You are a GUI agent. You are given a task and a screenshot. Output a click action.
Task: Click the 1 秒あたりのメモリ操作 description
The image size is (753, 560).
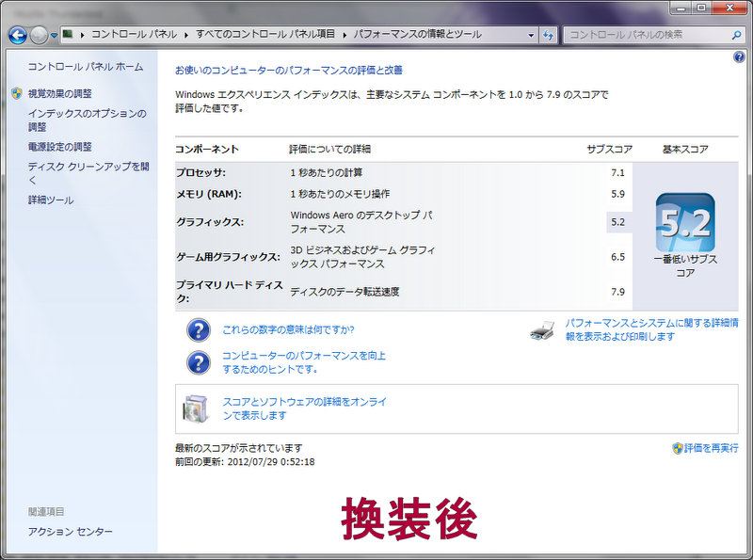tap(340, 195)
